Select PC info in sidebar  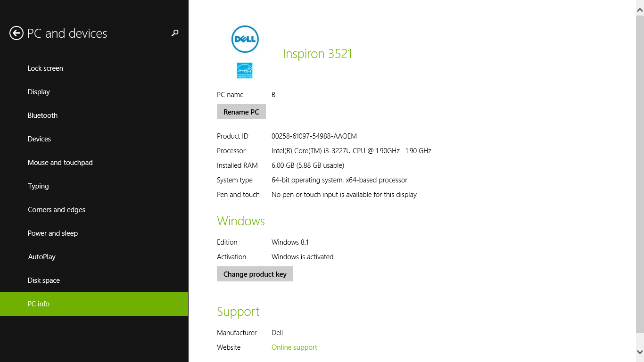(x=94, y=304)
